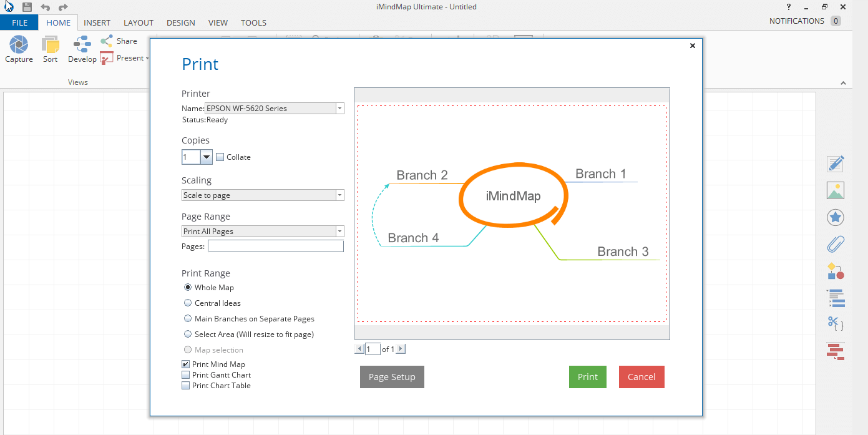868x435 pixels.
Task: Open the star Icons library in side panel
Action: pos(836,217)
